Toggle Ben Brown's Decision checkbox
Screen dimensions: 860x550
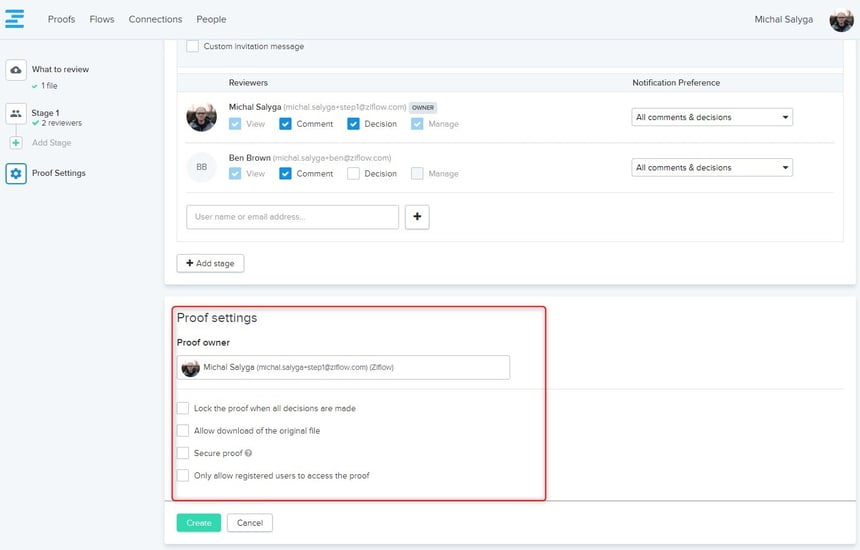(354, 173)
